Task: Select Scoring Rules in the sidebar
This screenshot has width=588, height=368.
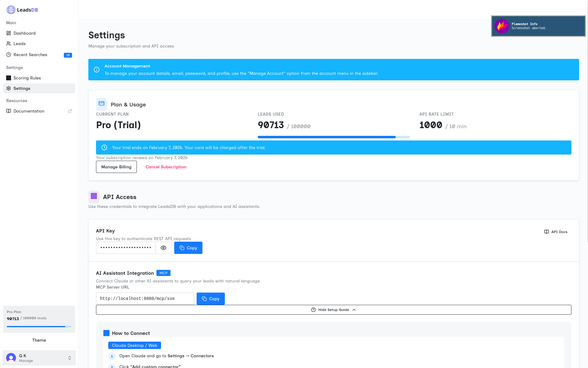Action: [x=27, y=78]
